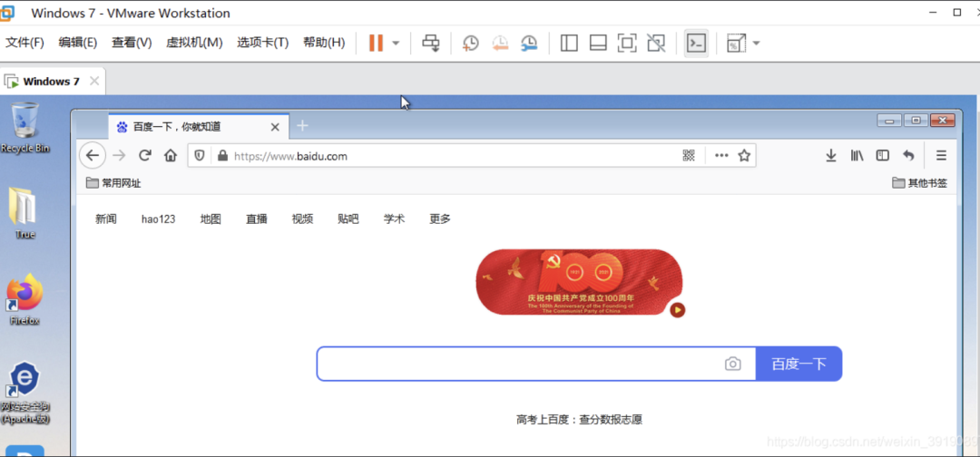980x457 pixels.
Task: Open the 编辑(E) menu
Action: [x=78, y=43]
